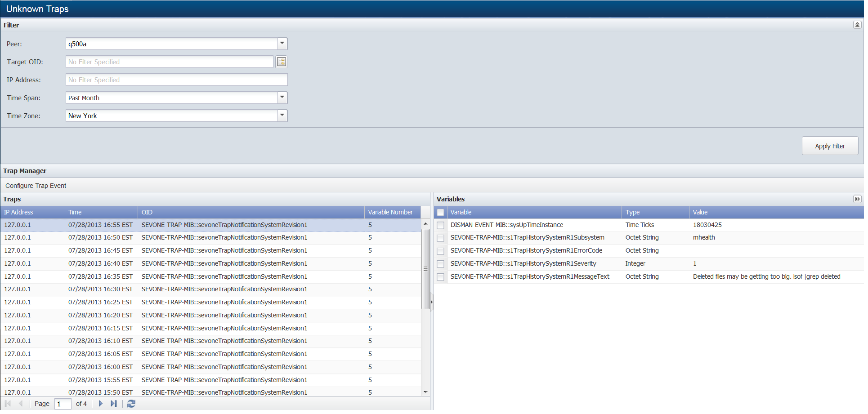Sort traps by Variable Number column header
The image size is (868, 414).
coord(392,212)
